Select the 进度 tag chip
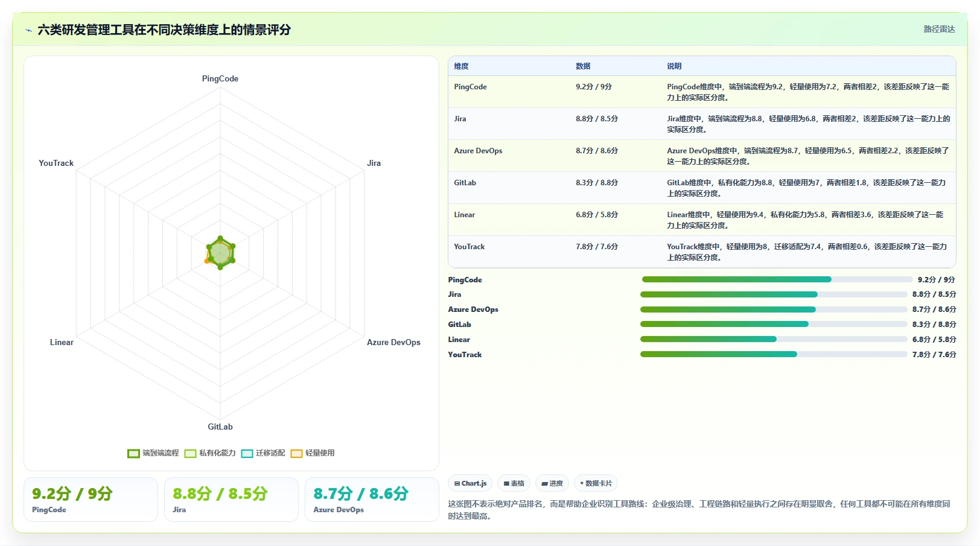 (x=552, y=483)
